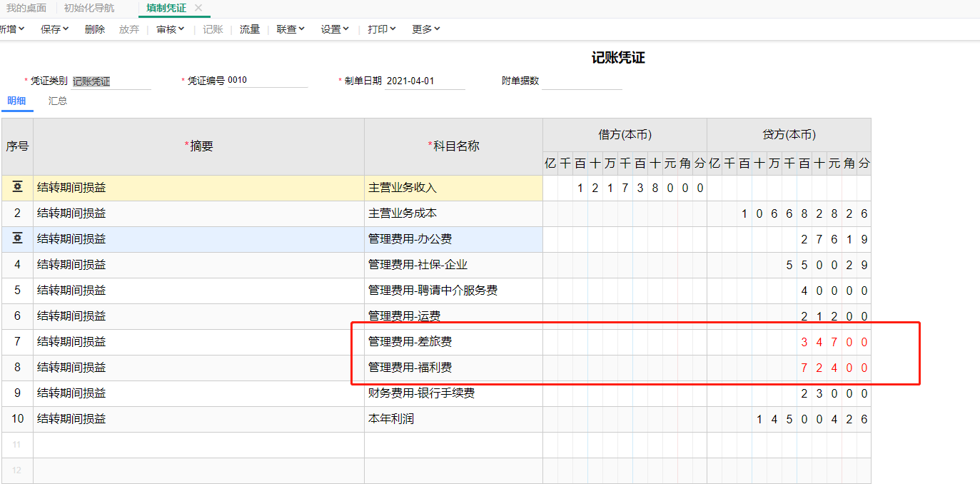This screenshot has height=484, width=980.
Task: Select the 管理费用-聘请中介服务费 account cell
Action: click(x=454, y=291)
